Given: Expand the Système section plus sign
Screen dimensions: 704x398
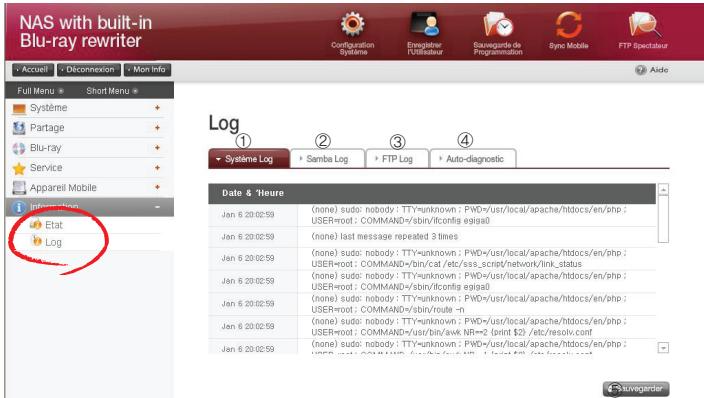Looking at the screenshot, I should point(157,108).
